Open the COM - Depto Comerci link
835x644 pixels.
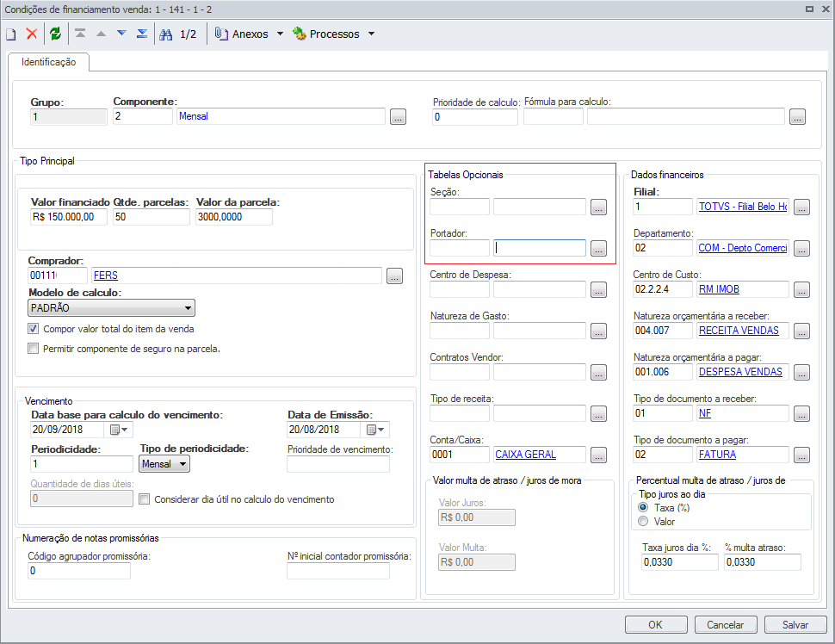[743, 248]
